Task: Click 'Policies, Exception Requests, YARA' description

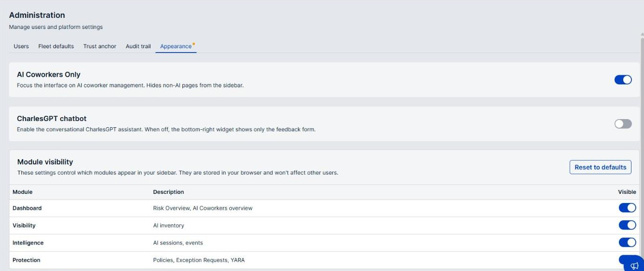Action: [x=199, y=260]
